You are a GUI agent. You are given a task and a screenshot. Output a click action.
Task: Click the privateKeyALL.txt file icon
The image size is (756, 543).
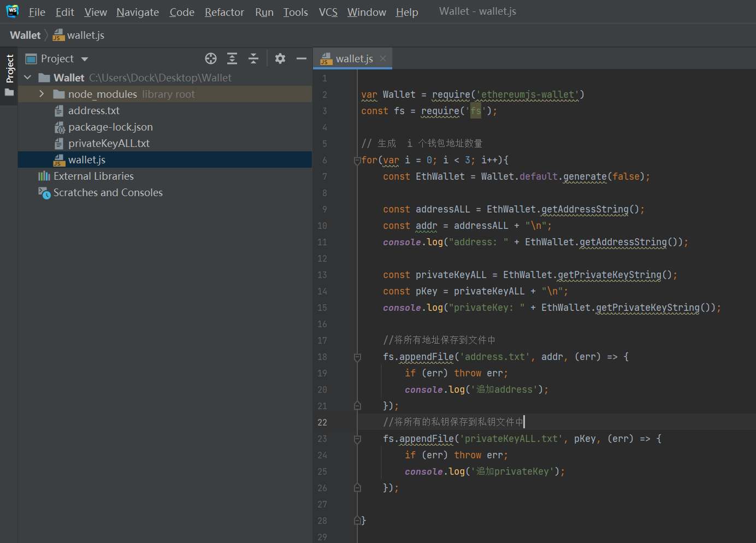click(x=59, y=144)
